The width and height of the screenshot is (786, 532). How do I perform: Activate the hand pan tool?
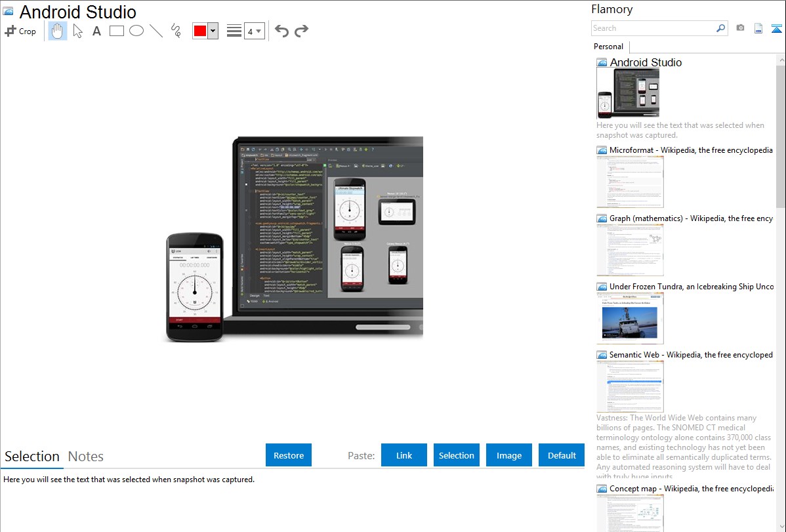tap(58, 31)
